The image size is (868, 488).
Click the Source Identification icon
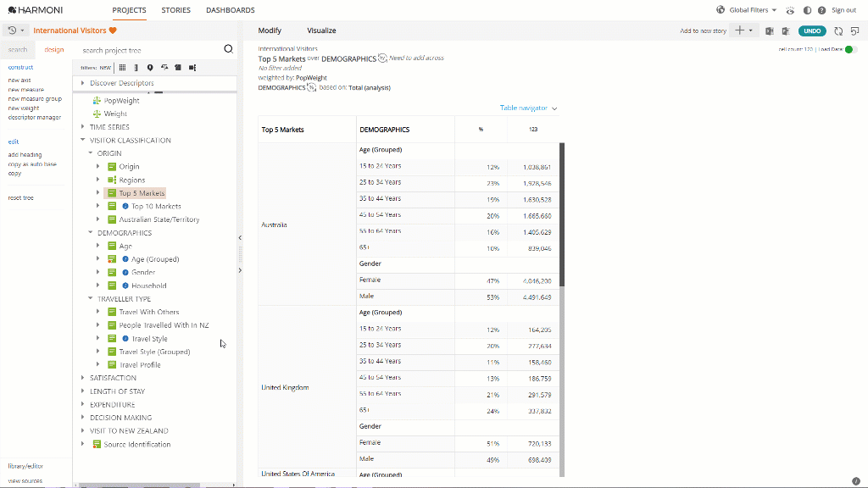coord(97,444)
